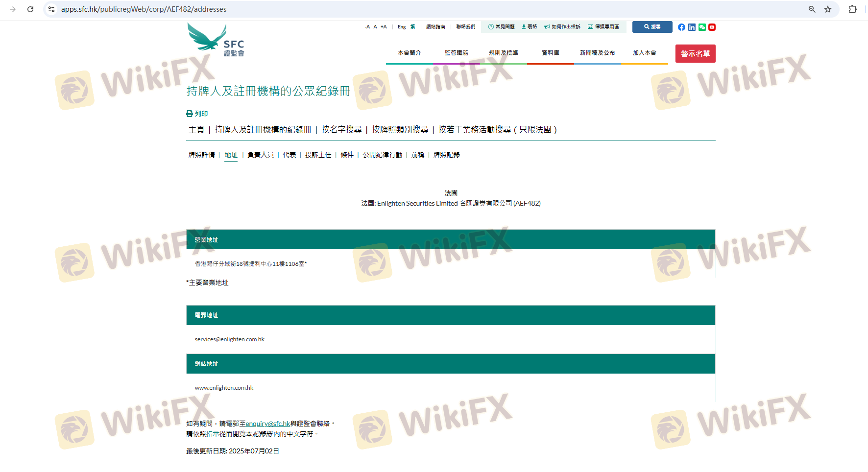
Task: Expand the 規則及標準 navigation menu
Action: (503, 53)
